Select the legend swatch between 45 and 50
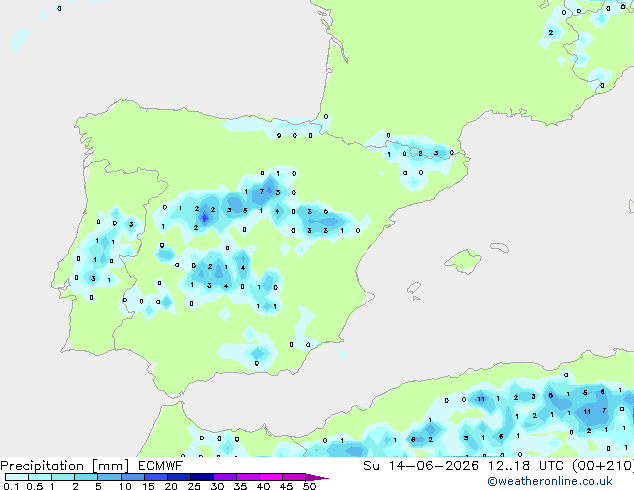 (x=294, y=477)
